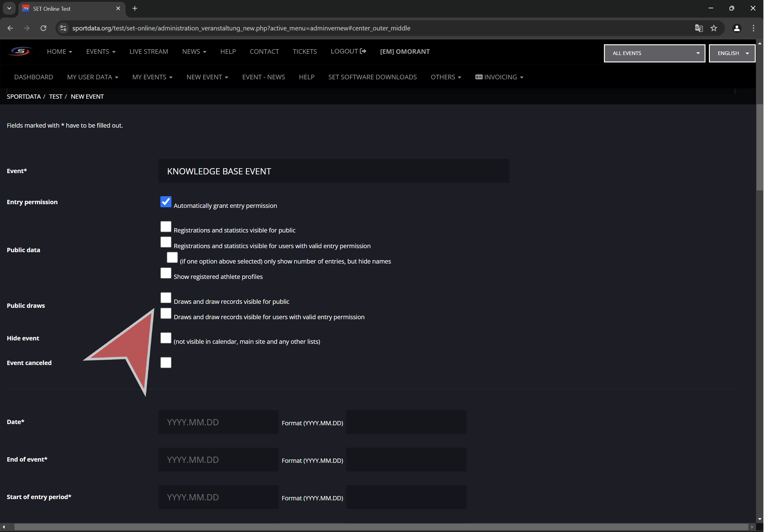764x532 pixels.
Task: Open a new browser tab with the plus icon
Action: click(135, 9)
